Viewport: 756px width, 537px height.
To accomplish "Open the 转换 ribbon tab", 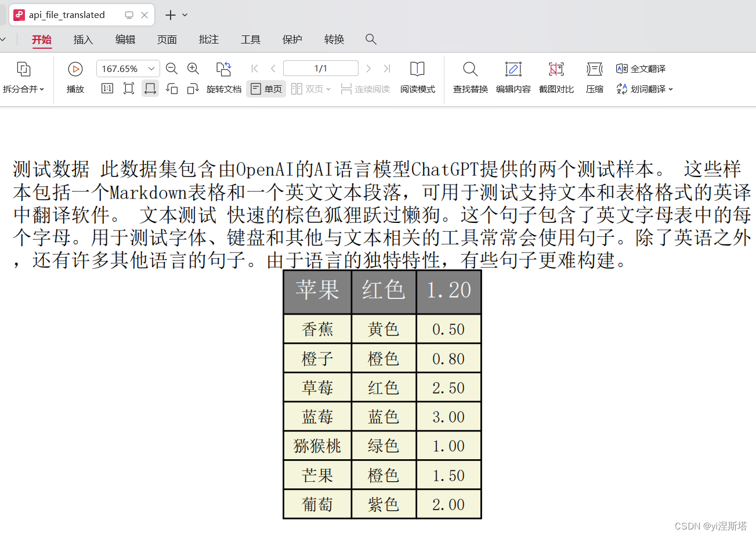I will coord(334,39).
